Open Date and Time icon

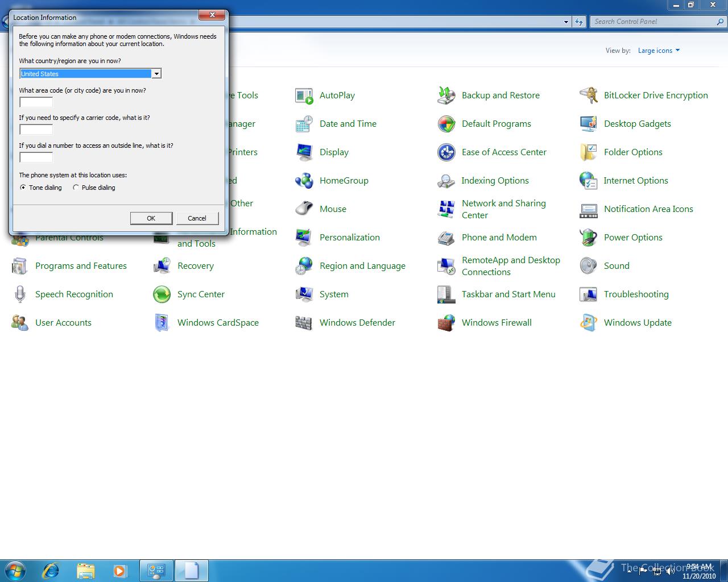304,124
